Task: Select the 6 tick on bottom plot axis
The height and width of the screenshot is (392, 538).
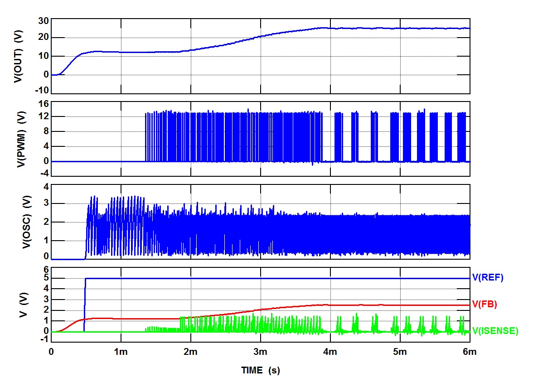Action: pos(45,269)
